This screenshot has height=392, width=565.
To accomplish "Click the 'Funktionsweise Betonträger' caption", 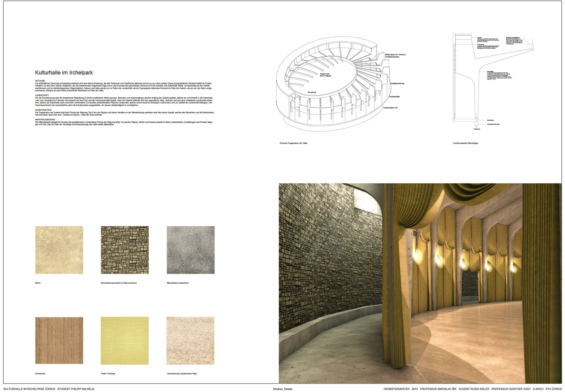I will tap(466, 143).
